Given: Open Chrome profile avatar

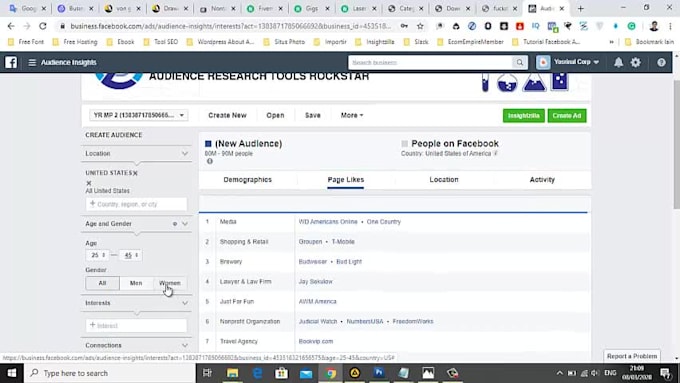Looking at the screenshot, I should 654,26.
